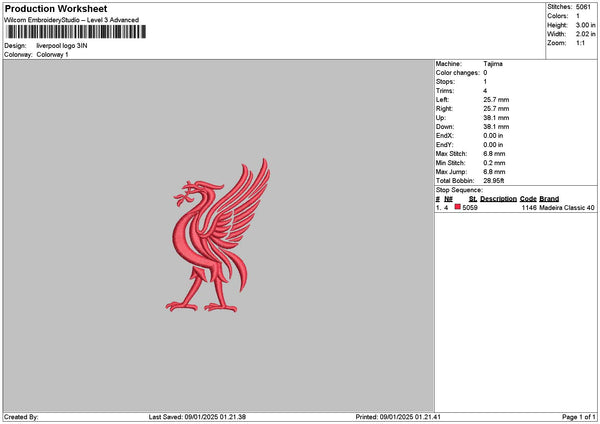
Task: Click the 'Colorway 1' value
Action: (x=52, y=55)
